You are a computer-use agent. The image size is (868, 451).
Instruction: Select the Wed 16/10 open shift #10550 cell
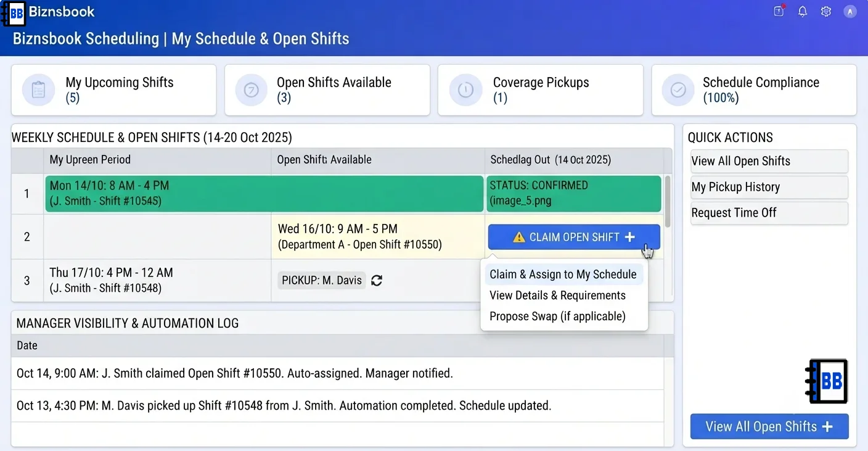378,237
